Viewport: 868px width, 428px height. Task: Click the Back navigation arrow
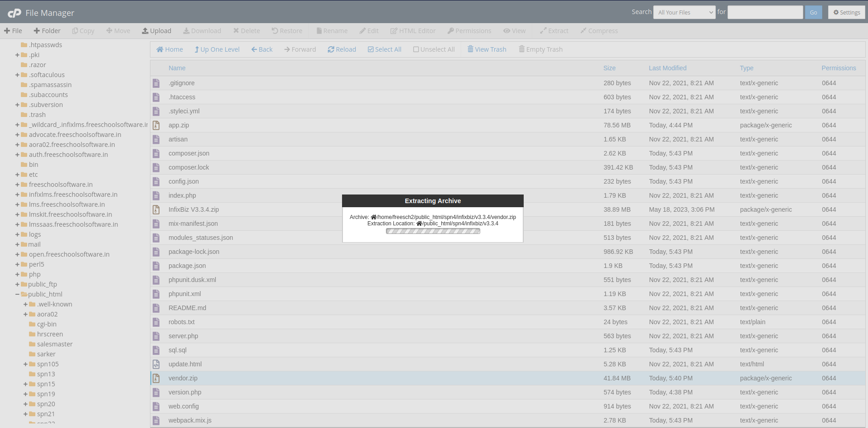tap(254, 49)
